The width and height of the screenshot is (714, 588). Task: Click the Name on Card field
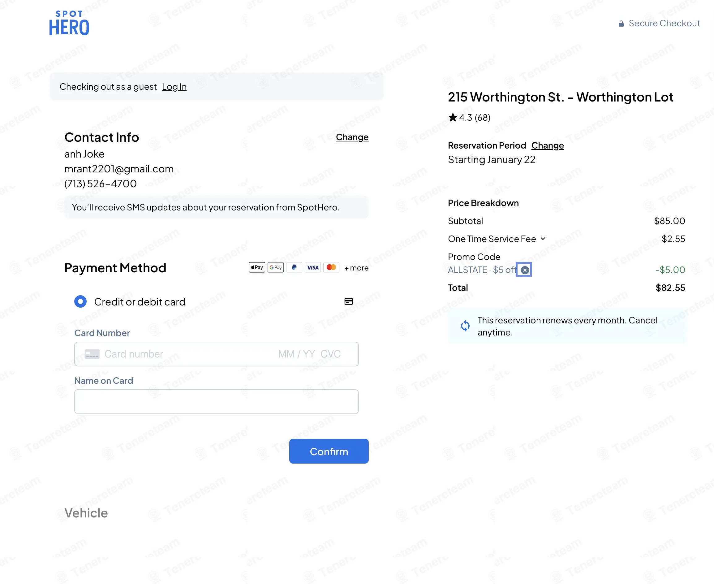point(216,402)
